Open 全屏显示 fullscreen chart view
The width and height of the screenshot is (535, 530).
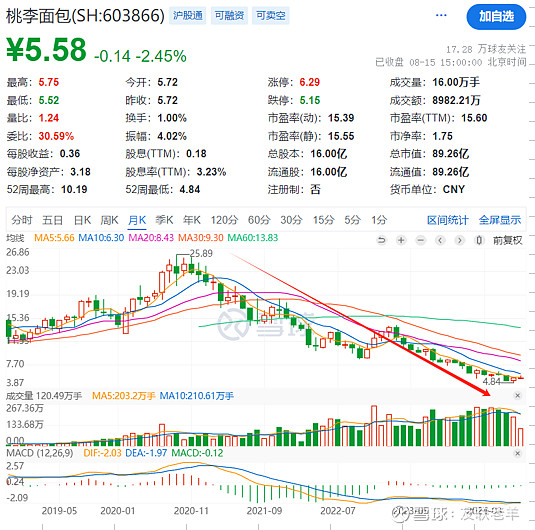click(x=500, y=220)
